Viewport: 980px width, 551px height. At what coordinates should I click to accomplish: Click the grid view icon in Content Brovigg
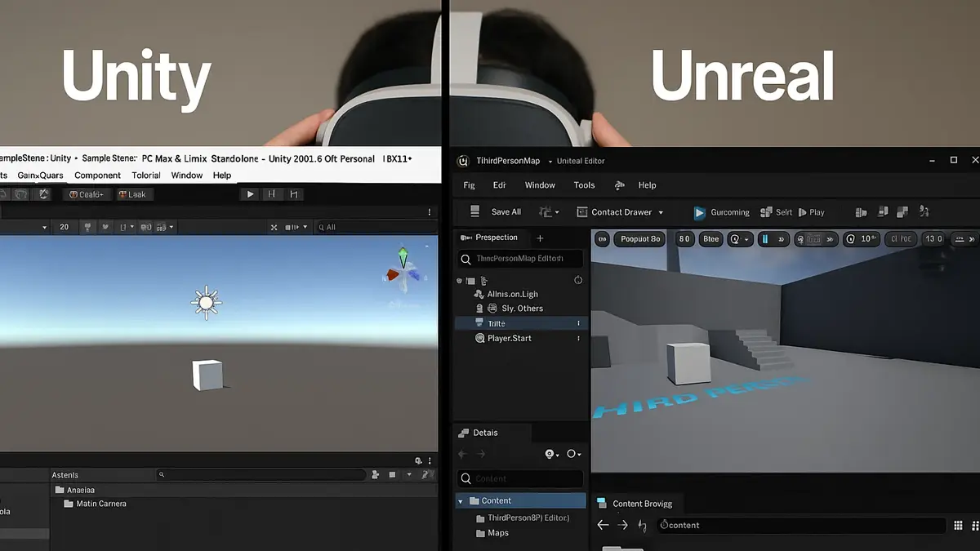(958, 526)
